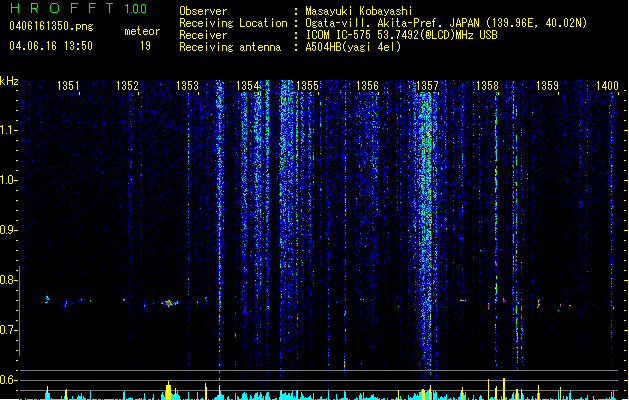Click the meteor count 19
The image size is (629, 400).
click(145, 46)
